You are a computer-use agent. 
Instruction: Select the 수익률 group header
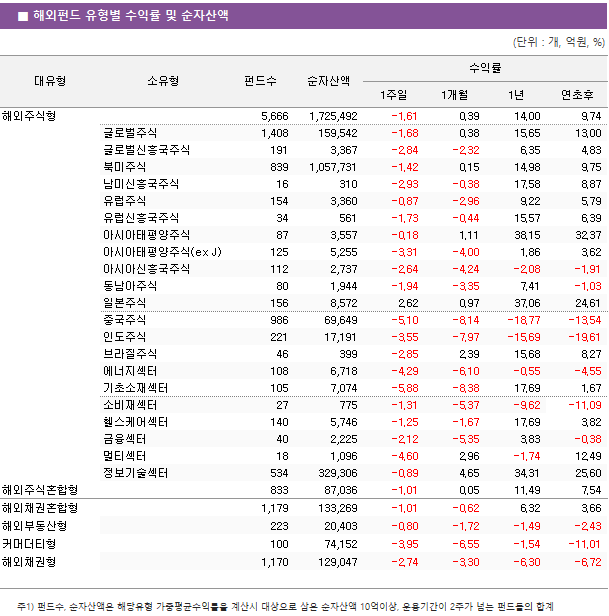click(x=485, y=68)
